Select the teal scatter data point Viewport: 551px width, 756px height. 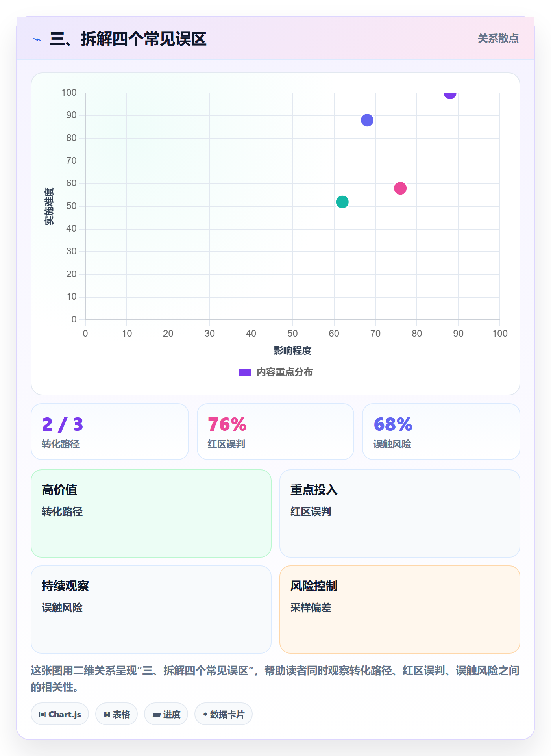[x=342, y=202]
